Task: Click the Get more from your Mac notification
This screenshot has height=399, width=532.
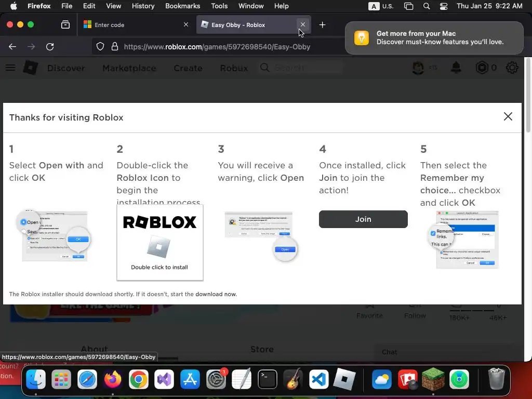Action: [x=434, y=37]
